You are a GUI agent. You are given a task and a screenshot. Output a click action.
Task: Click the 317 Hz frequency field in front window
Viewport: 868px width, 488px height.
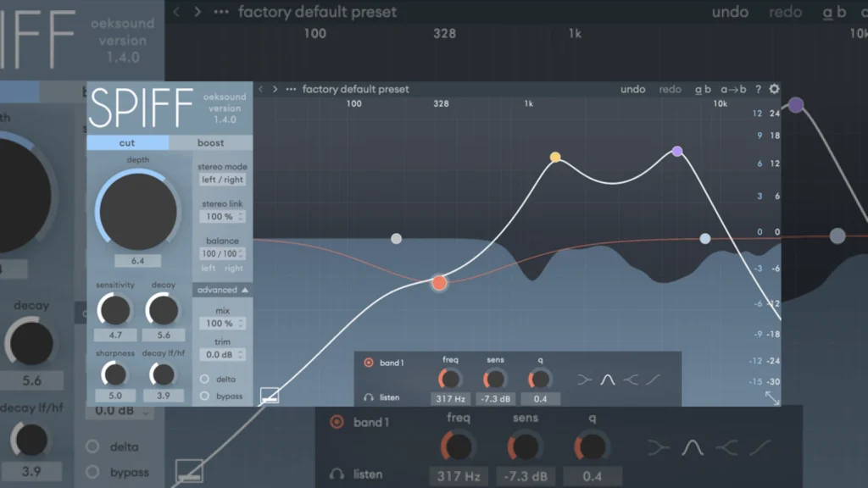point(450,398)
